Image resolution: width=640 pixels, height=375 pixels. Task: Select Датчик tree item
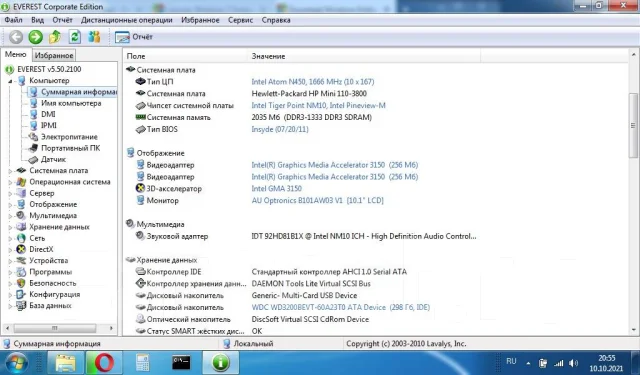pos(53,160)
